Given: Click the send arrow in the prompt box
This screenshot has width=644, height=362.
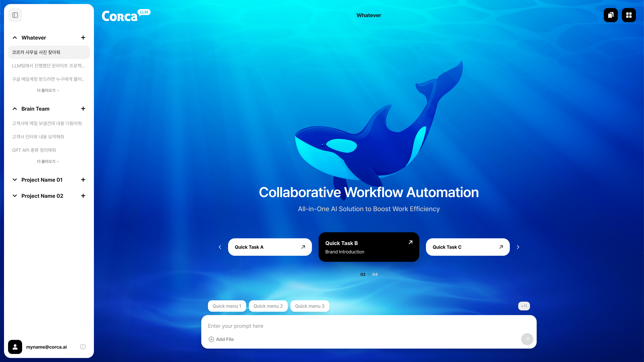Looking at the screenshot, I should pos(527,339).
